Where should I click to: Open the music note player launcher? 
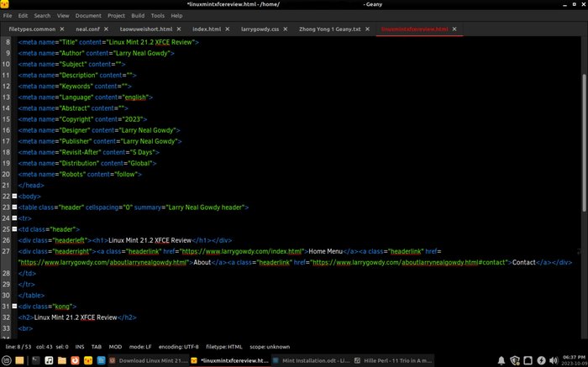[49, 360]
